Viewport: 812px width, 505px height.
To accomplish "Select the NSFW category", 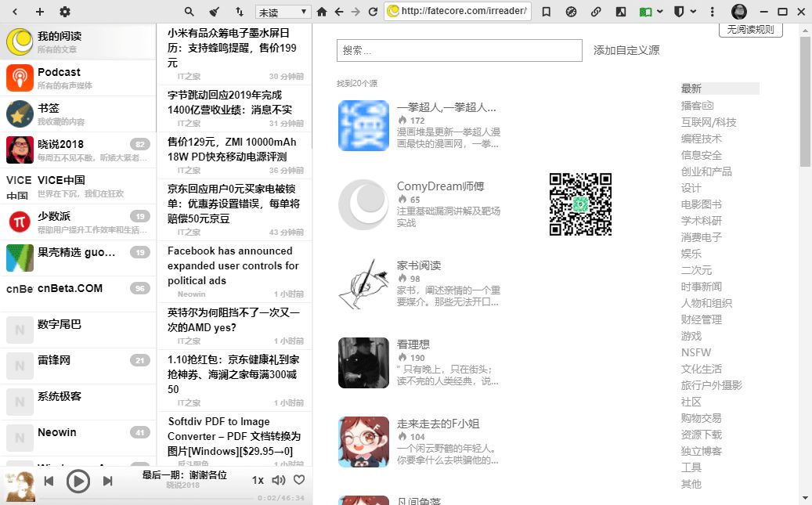I will [696, 352].
